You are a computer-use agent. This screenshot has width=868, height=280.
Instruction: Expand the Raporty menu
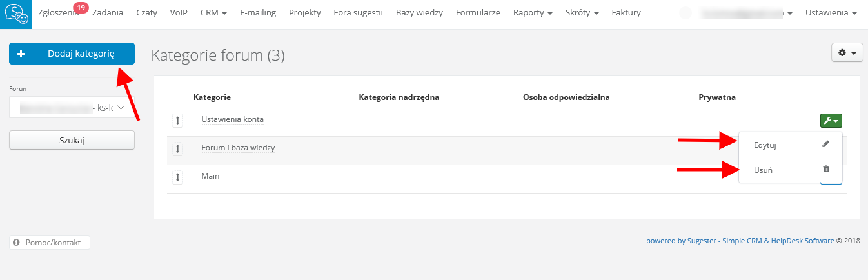532,13
